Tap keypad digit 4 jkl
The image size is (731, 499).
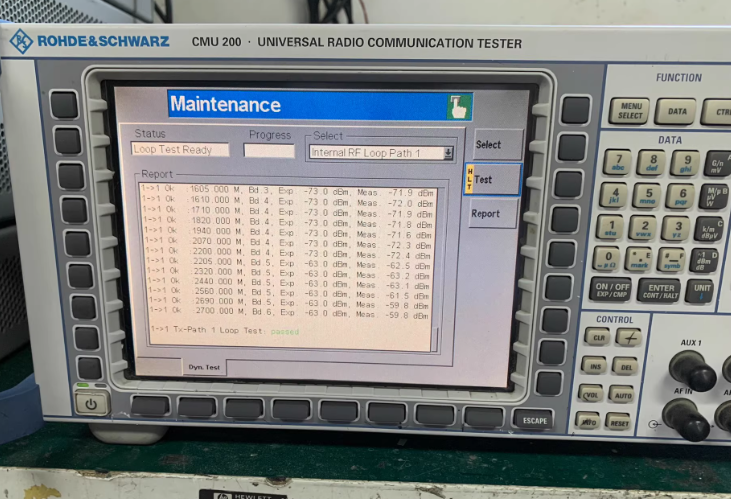click(x=613, y=195)
